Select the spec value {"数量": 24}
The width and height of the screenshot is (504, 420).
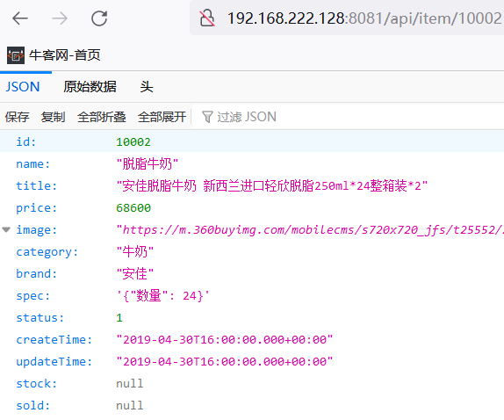(x=163, y=295)
